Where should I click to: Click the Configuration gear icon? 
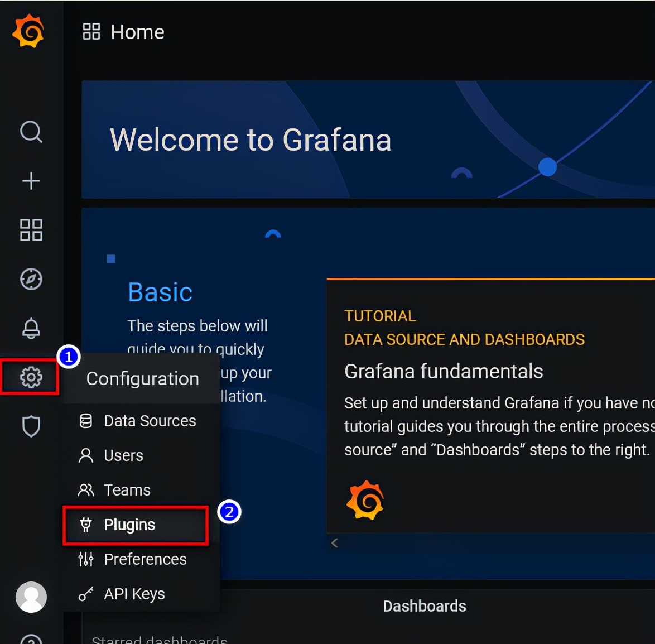pos(31,377)
